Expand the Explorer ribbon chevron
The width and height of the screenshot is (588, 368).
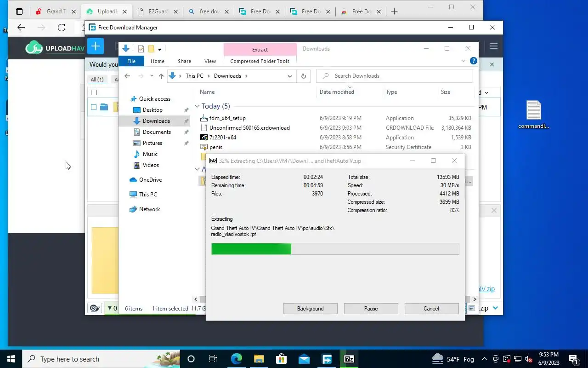click(464, 61)
